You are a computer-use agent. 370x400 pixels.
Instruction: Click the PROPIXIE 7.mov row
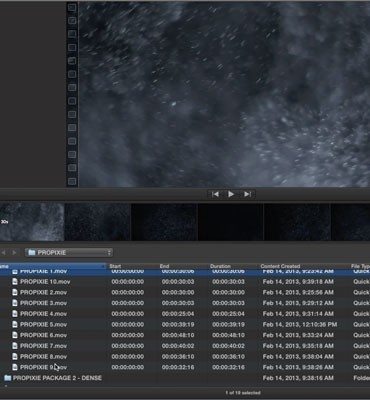coord(185,346)
